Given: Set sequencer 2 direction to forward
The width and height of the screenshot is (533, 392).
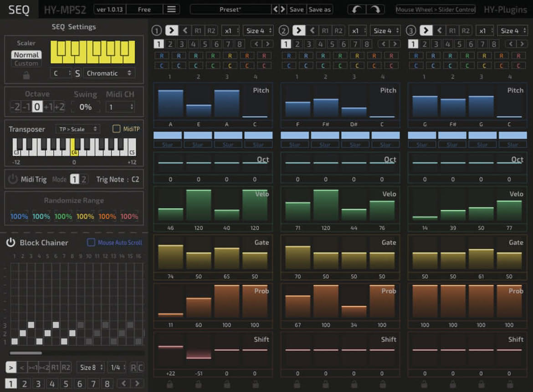Looking at the screenshot, I should point(299,31).
